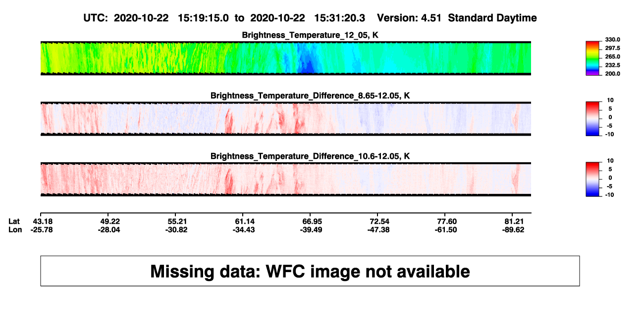Click longitude value -47.38

click(379, 230)
